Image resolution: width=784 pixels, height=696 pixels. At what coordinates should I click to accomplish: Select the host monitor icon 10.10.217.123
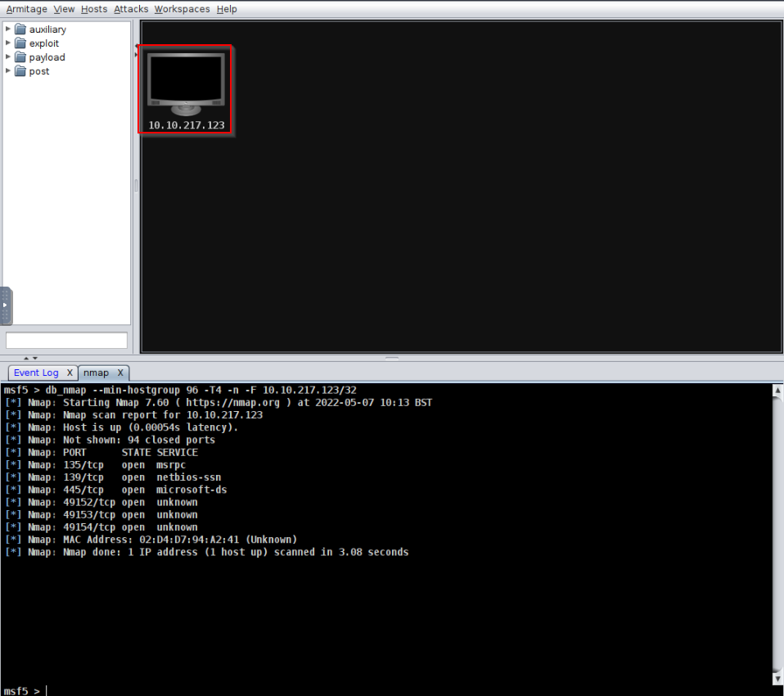186,84
